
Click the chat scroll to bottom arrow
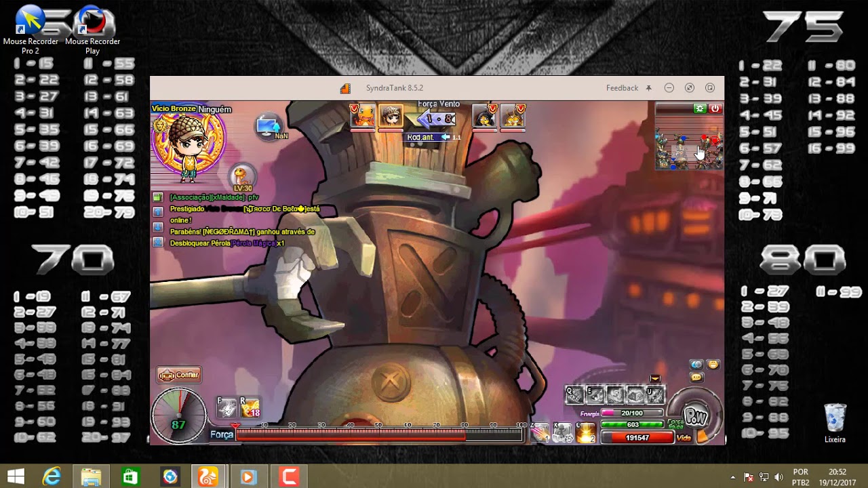[x=158, y=242]
